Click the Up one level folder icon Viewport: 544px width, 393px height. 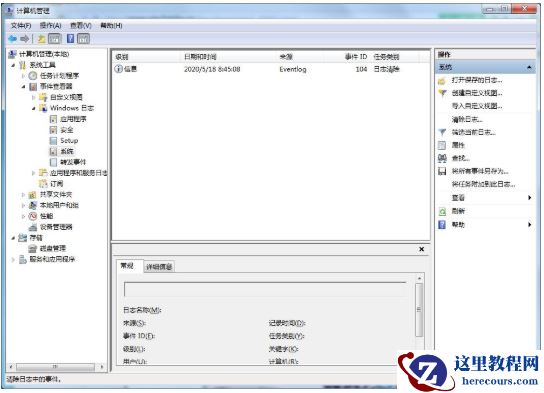point(42,39)
